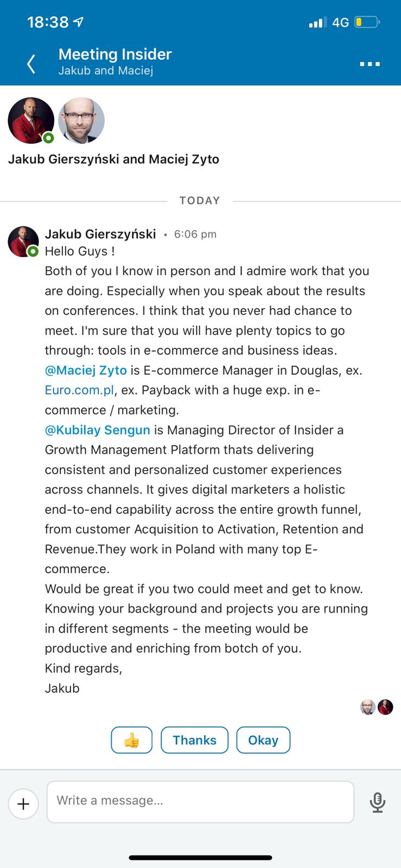Tap the sender avatar beside the message

(x=23, y=241)
